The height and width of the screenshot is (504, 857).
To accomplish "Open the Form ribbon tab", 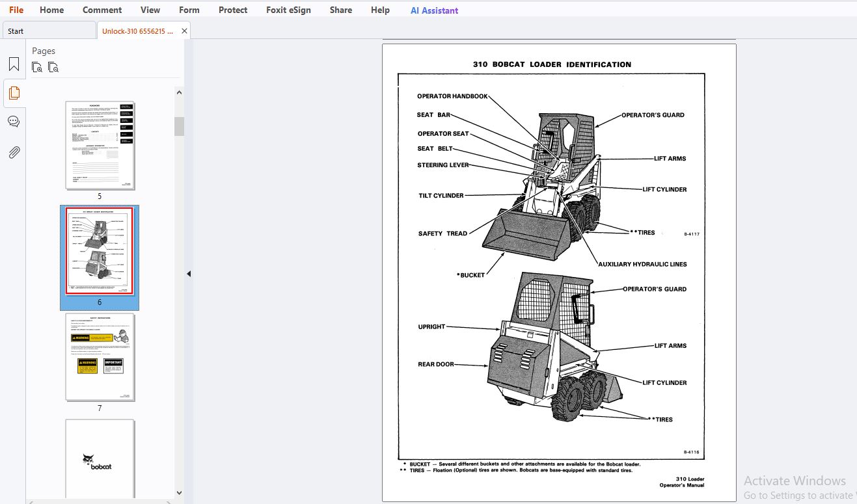I will (189, 10).
